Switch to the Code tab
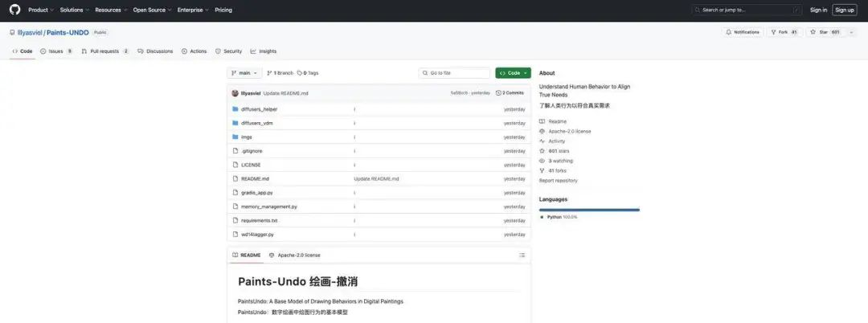The height and width of the screenshot is (323, 868). (x=23, y=51)
